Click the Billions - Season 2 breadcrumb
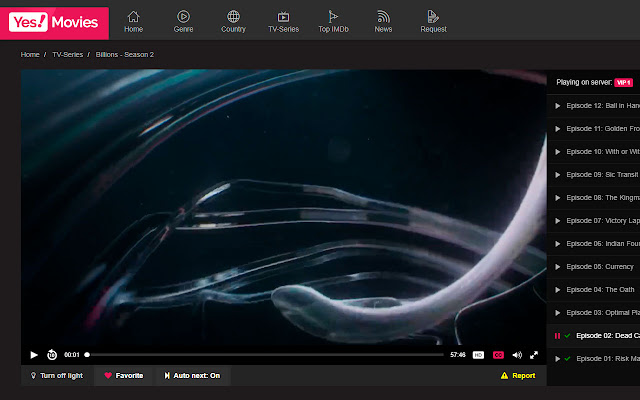The height and width of the screenshot is (400, 640). point(124,55)
